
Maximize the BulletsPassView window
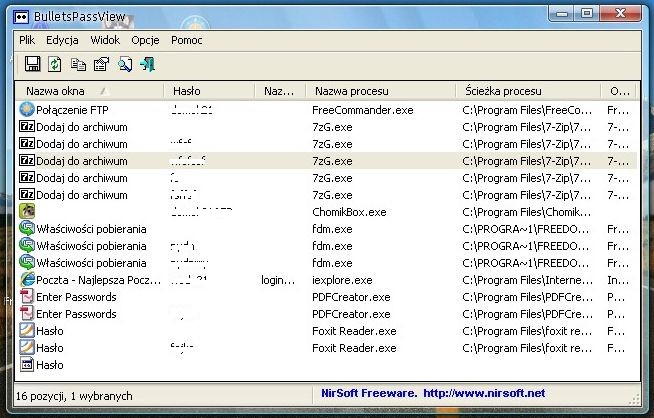point(586,14)
